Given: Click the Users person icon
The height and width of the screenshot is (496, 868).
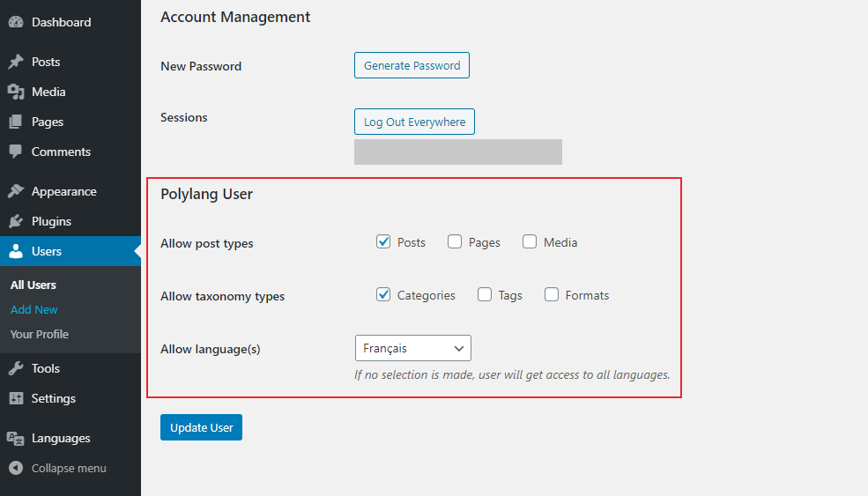Looking at the screenshot, I should click(16, 251).
